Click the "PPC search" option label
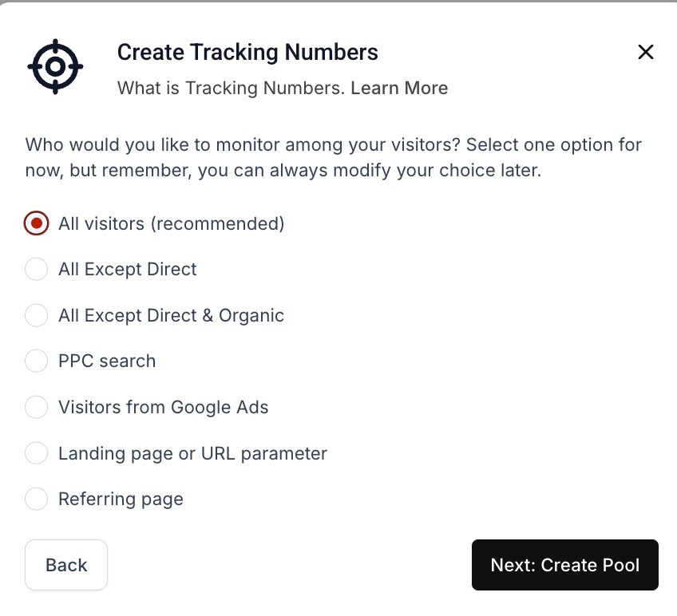Screen dimensions: 677x616 107,361
